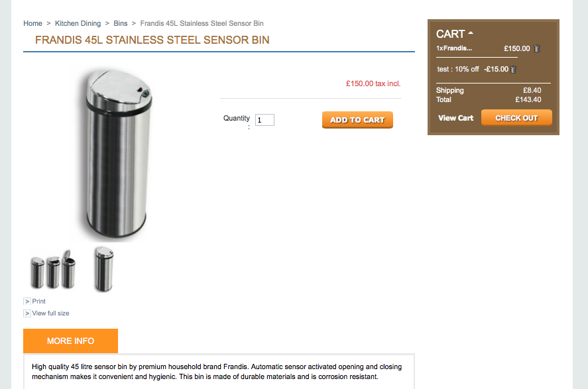Image resolution: width=588 pixels, height=389 pixels.
Task: Open the 1xFrandis... cart item link
Action: [453, 48]
